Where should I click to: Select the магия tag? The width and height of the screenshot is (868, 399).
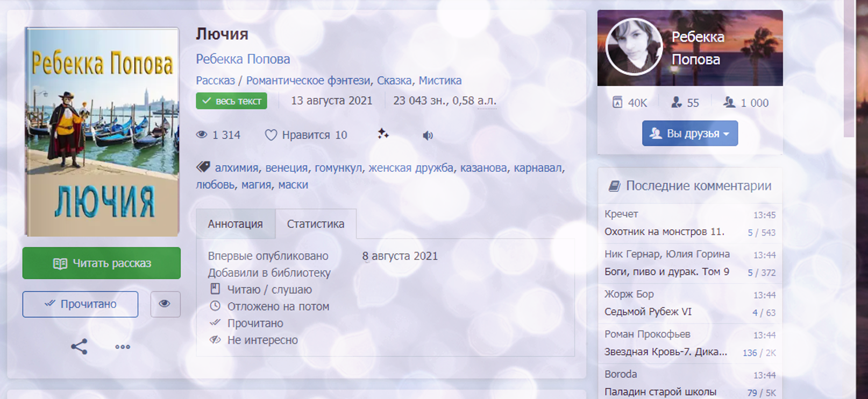pos(256,184)
